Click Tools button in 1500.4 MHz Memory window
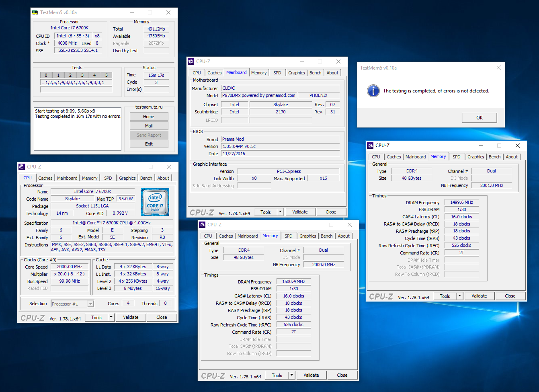The width and height of the screenshot is (539, 392). (277, 375)
